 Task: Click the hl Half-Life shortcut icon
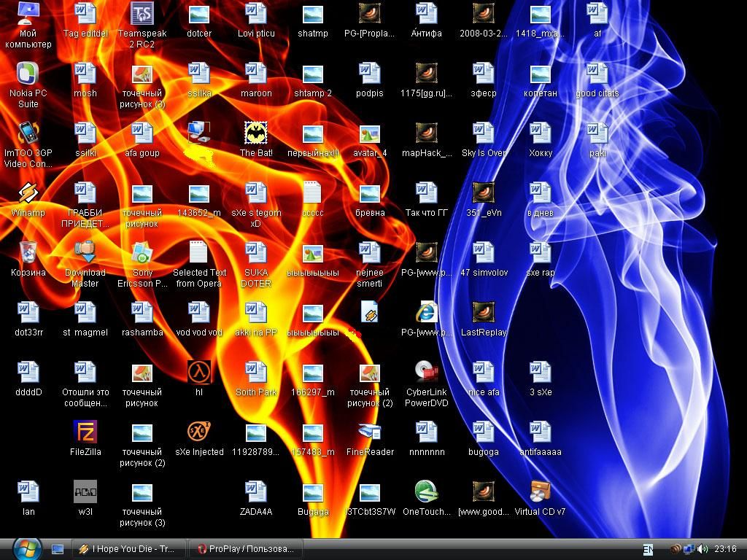coord(199,373)
